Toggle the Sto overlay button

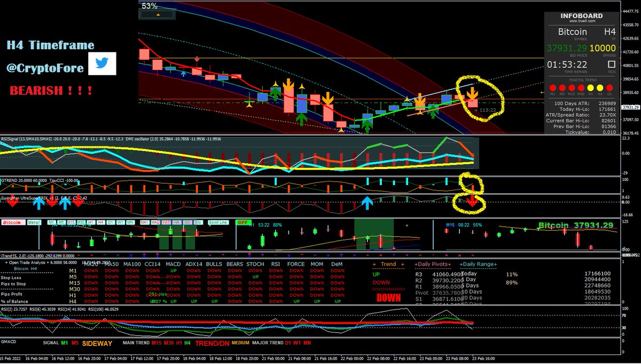tap(198, 222)
